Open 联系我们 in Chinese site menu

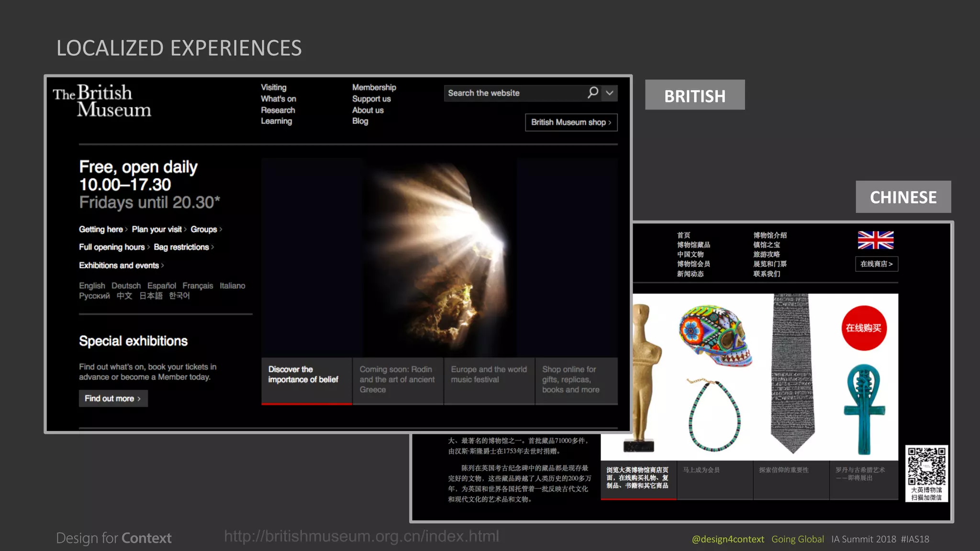tap(767, 274)
